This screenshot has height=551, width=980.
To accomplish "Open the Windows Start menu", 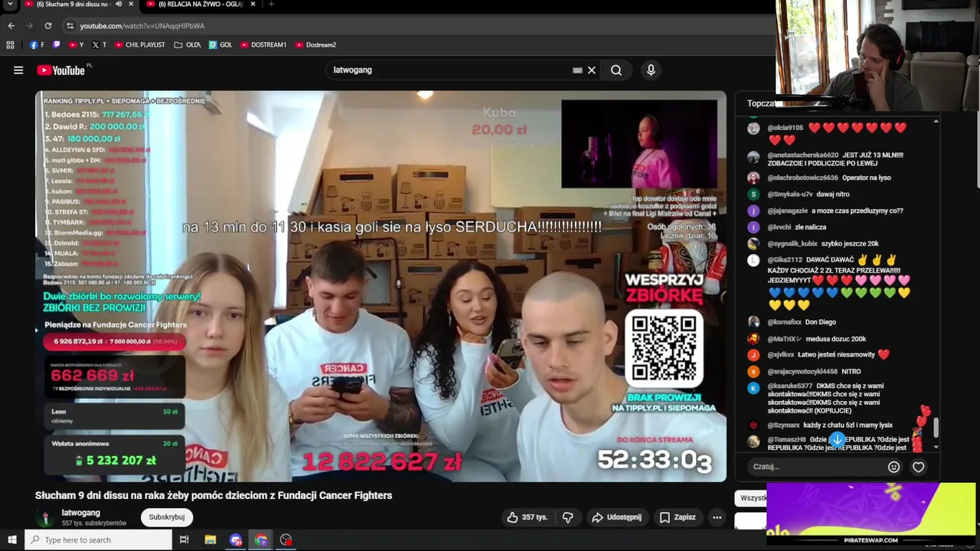I will click(x=11, y=540).
